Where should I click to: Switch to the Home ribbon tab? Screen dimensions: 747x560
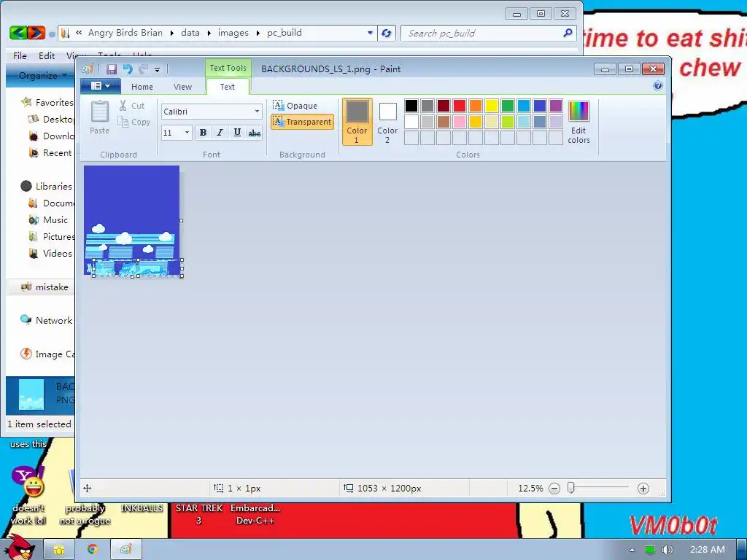coord(142,87)
